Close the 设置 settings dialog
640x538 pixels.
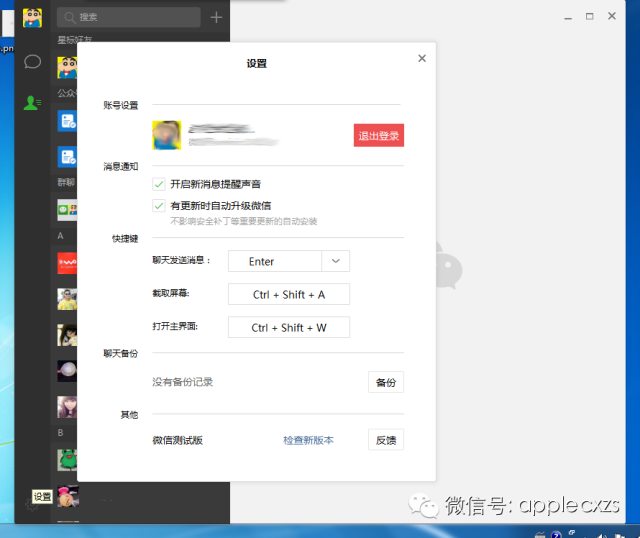(x=422, y=58)
